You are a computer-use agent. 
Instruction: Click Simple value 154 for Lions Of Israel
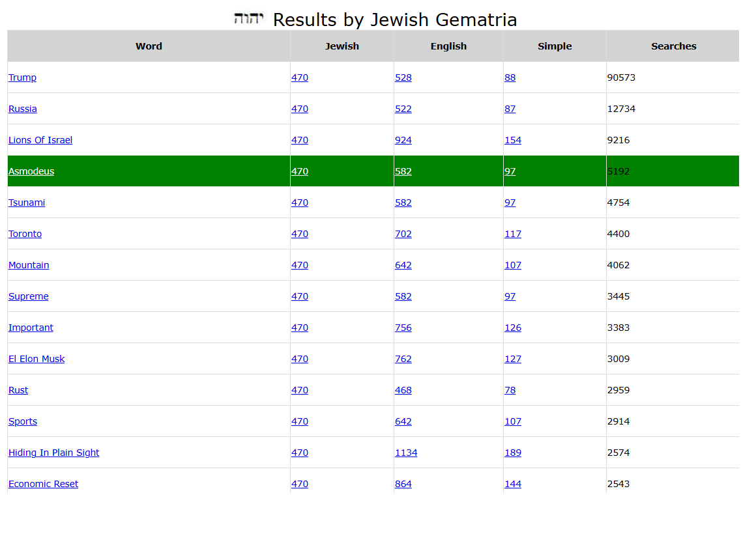pyautogui.click(x=513, y=140)
